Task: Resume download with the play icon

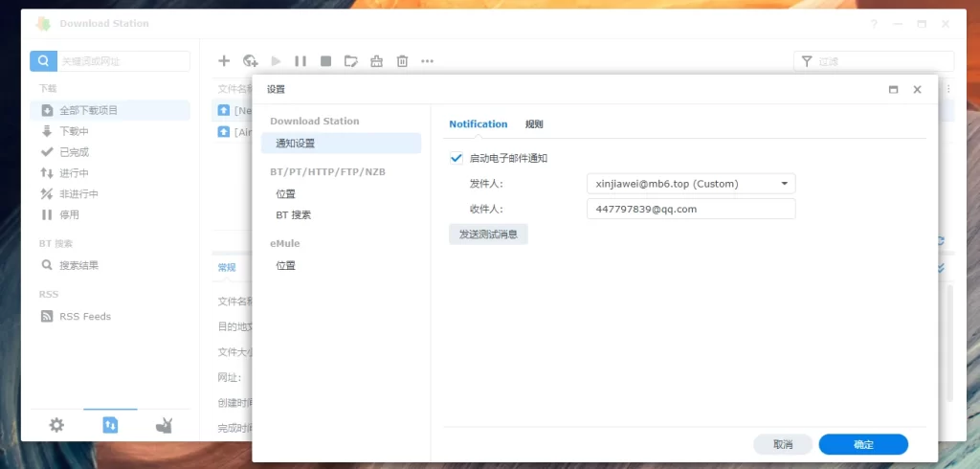Action: [x=276, y=60]
